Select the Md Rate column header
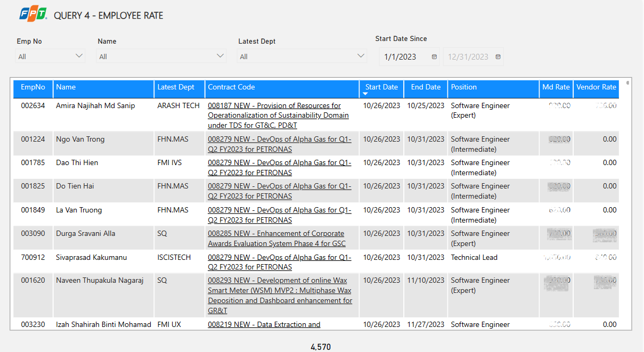This screenshot has height=352, width=644. tap(556, 87)
